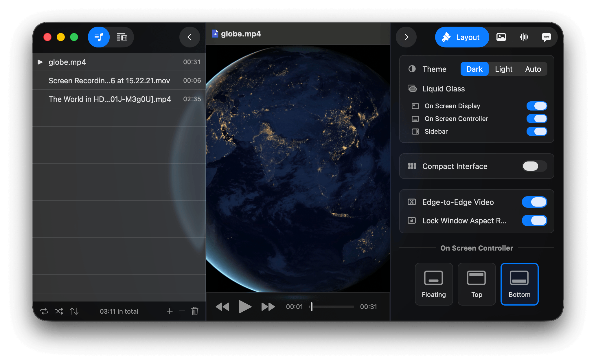Image resolution: width=596 pixels, height=364 pixels.
Task: Open the playlist tab with music note icon
Action: 99,37
